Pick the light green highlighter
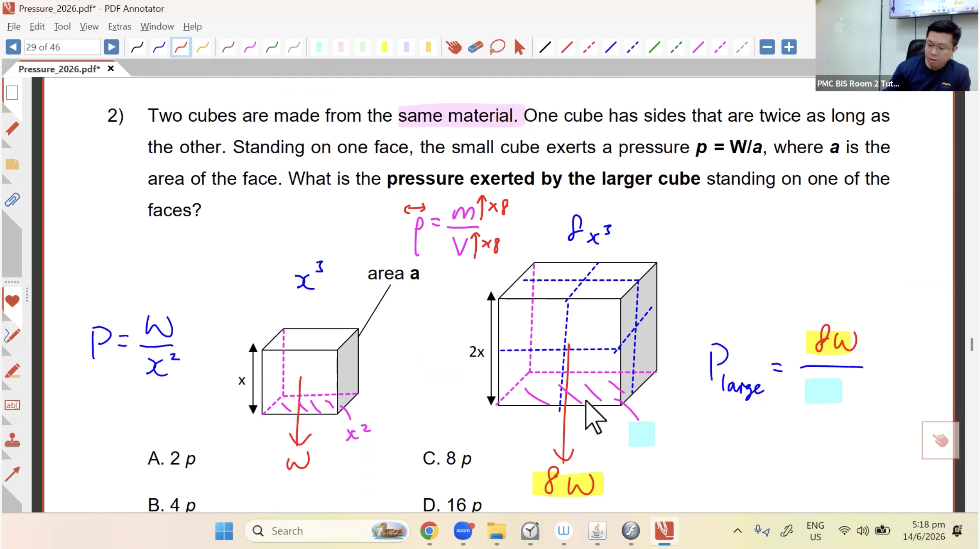The image size is (980, 549). point(363,47)
